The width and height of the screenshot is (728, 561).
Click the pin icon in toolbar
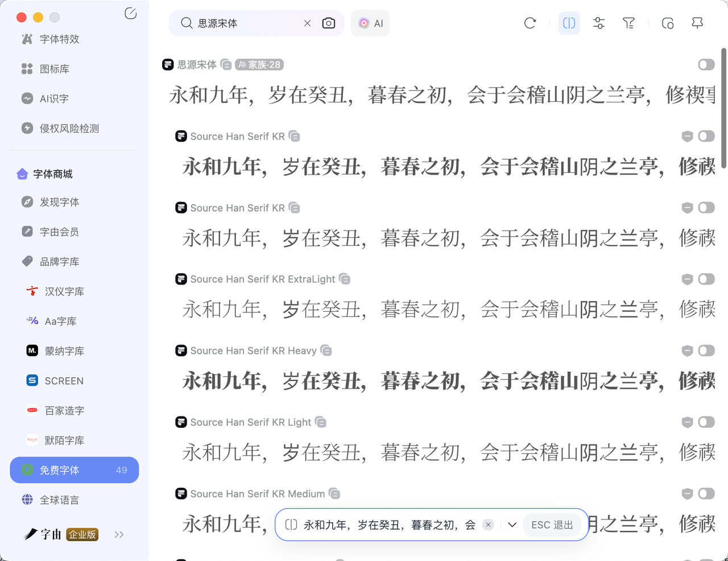click(x=697, y=23)
